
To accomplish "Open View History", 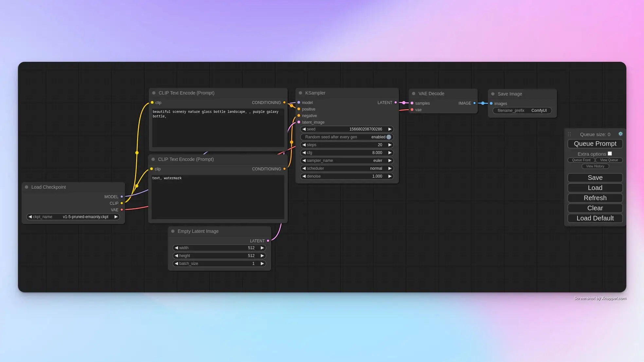I will [x=595, y=166].
